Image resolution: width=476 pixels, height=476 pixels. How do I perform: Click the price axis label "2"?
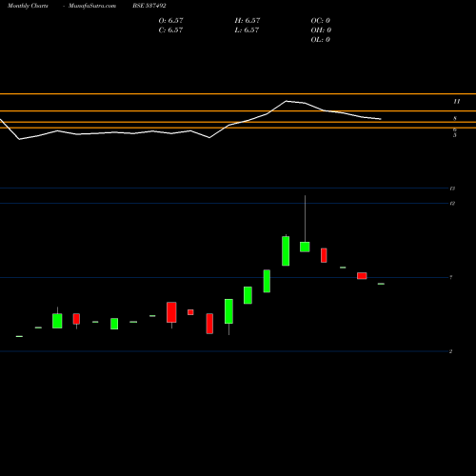coord(450,351)
